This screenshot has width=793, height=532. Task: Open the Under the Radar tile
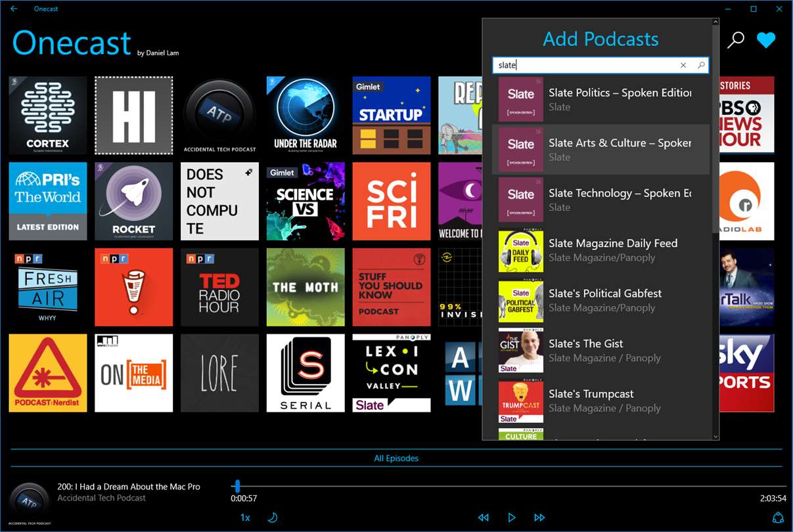(306, 116)
